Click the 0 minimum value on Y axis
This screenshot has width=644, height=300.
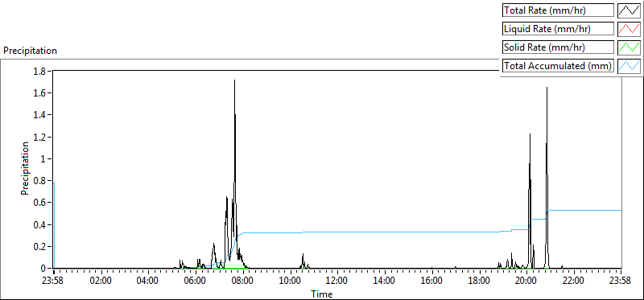point(44,269)
